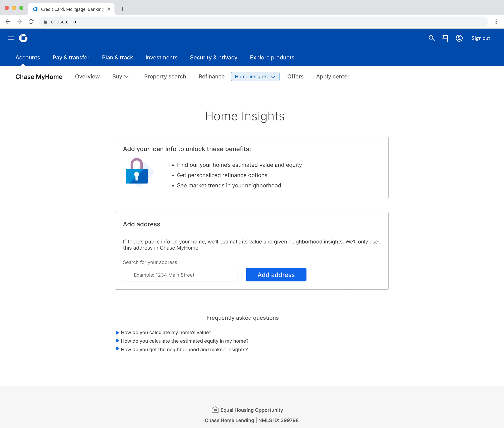This screenshot has width=504, height=428.
Task: Expand 'How do you calculate my home's value?'
Action: point(163,332)
